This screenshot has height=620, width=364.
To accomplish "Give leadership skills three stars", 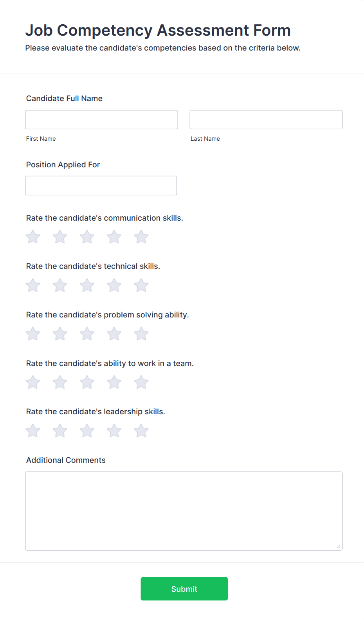I will pos(87,431).
